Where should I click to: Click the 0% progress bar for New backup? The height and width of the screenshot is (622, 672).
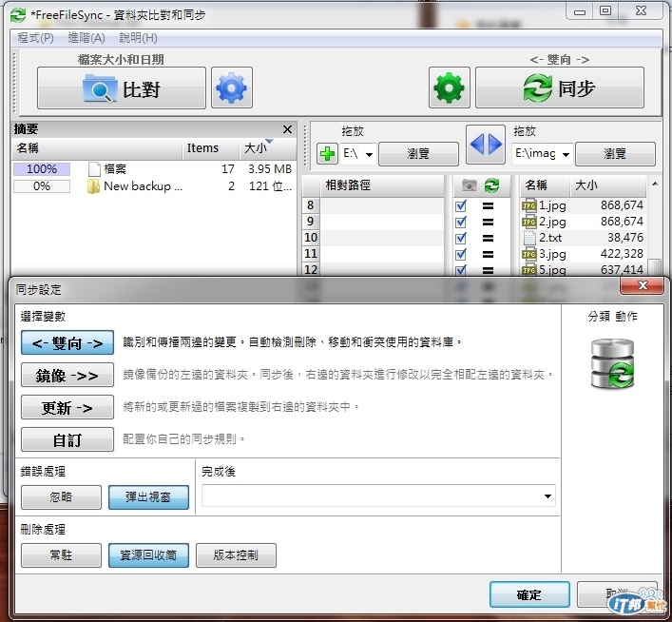coord(42,186)
